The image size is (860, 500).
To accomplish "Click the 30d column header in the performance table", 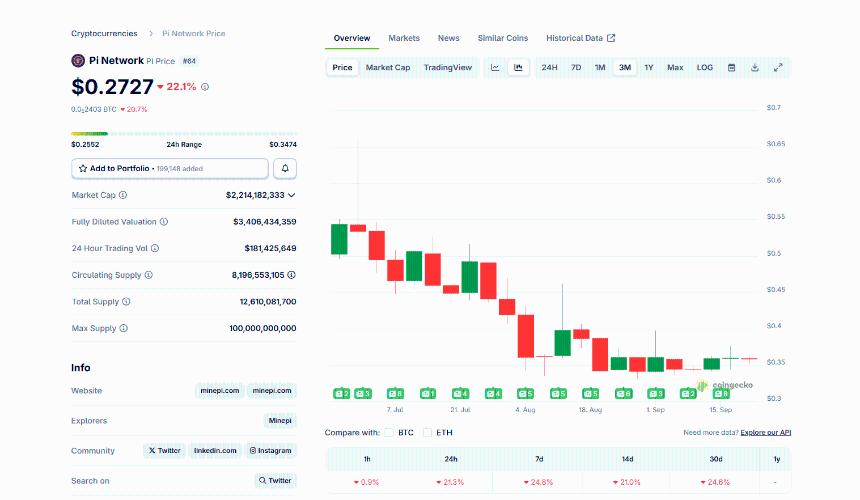I will (716, 459).
